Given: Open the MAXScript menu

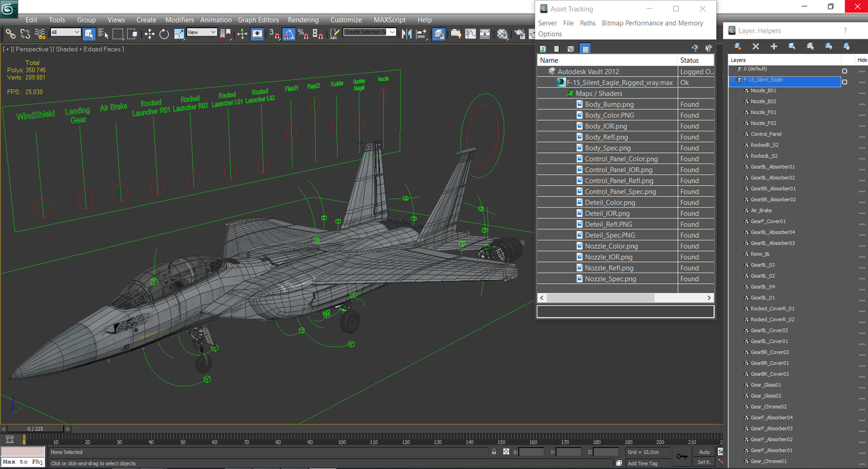Looking at the screenshot, I should coord(389,20).
